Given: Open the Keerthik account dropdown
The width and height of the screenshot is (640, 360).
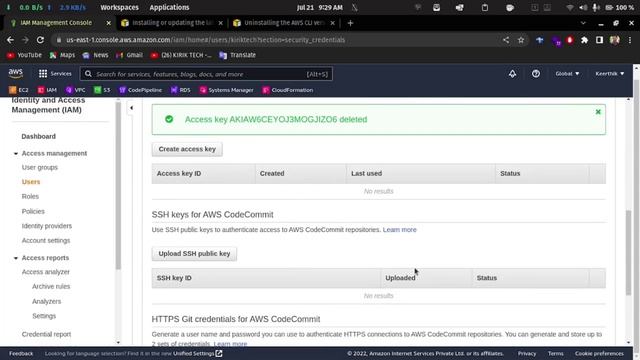Looking at the screenshot, I should point(609,73).
